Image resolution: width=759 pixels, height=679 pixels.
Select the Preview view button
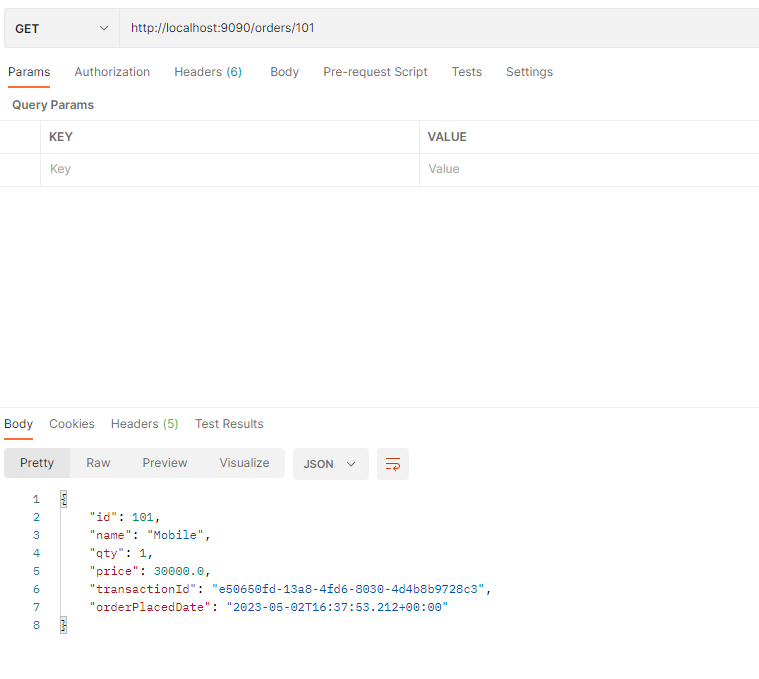coord(165,463)
